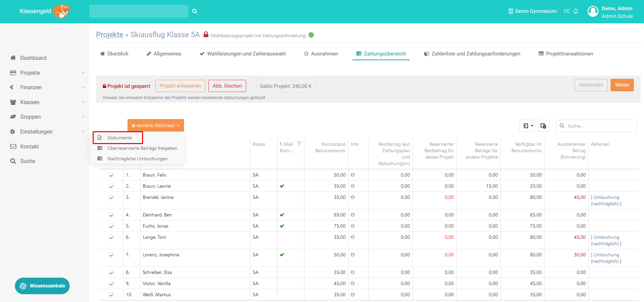This screenshot has height=302, width=644.
Task: Click the Finanzen euro icon
Action: pyautogui.click(x=12, y=87)
